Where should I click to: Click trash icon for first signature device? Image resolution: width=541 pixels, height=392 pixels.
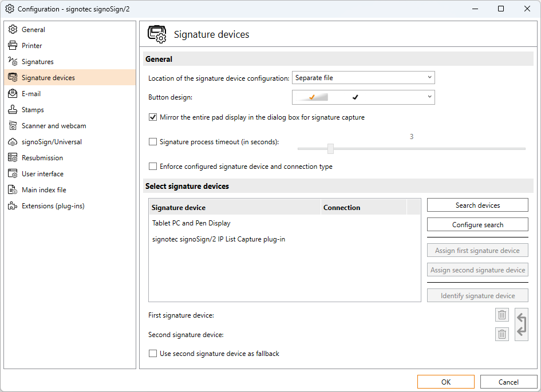(502, 315)
